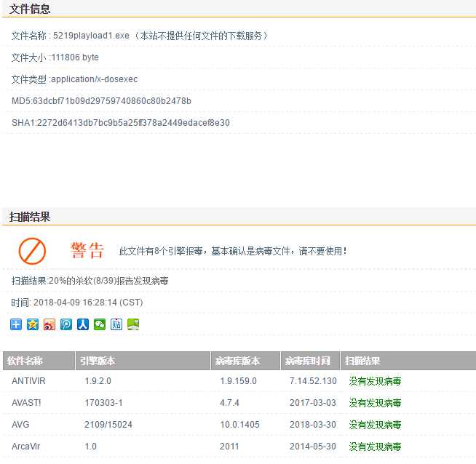Click the MD5 hash value line
Screen dimensions: 476x464
(x=101, y=101)
